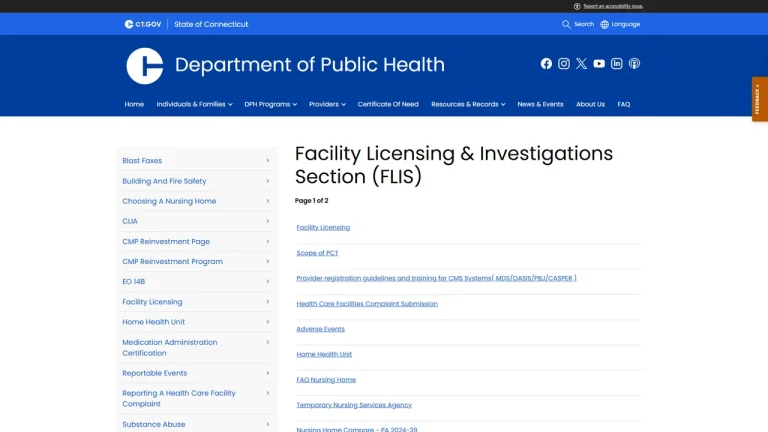Viewport: 768px width, 432px height.
Task: Open News & Events nav item
Action: click(540, 104)
